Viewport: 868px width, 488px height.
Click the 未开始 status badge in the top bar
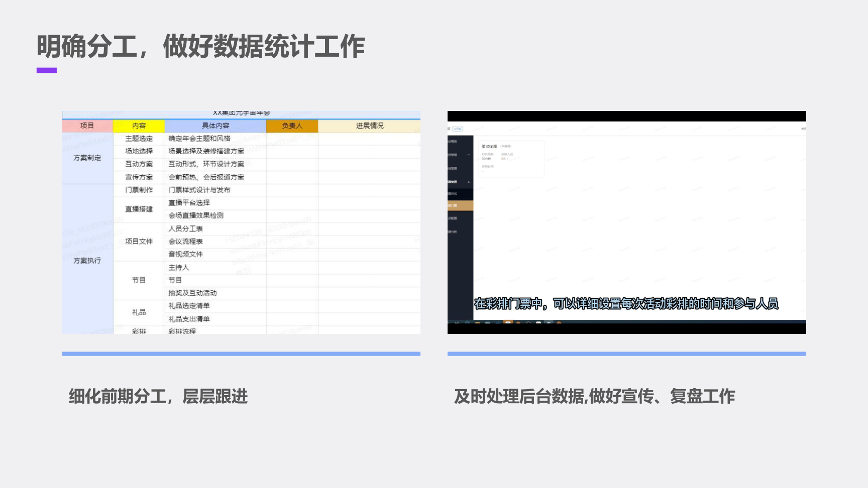[x=458, y=129]
